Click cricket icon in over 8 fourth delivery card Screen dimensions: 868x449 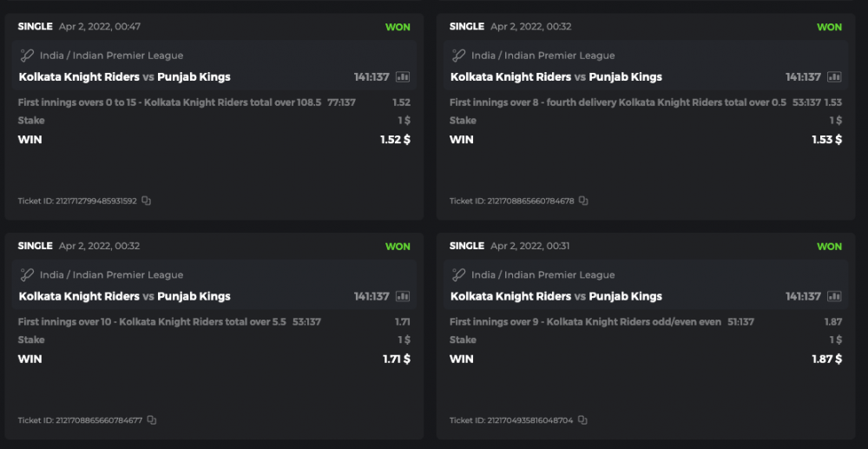[458, 56]
